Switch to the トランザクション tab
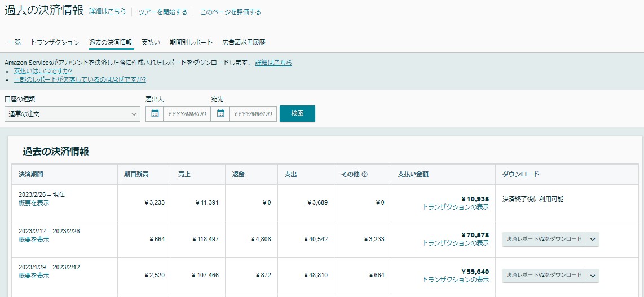The width and height of the screenshot is (644, 297). (55, 42)
